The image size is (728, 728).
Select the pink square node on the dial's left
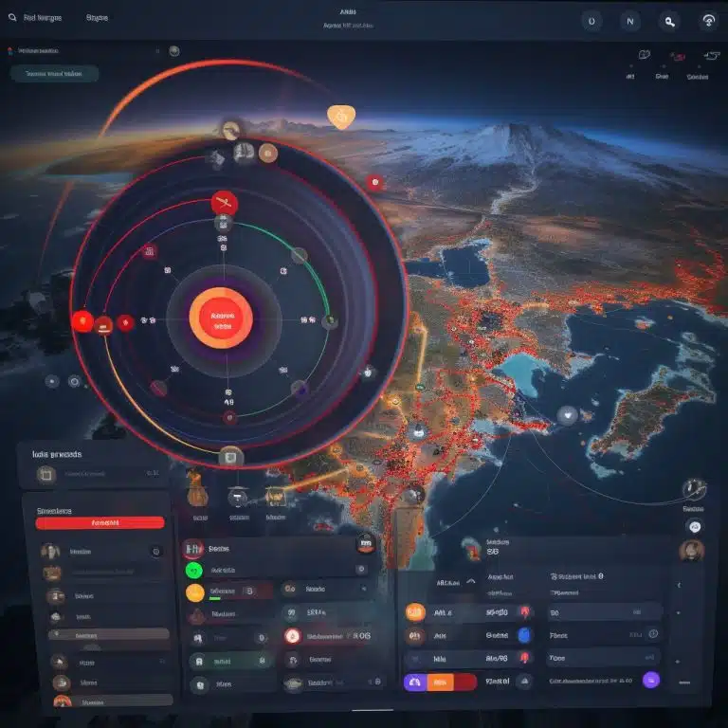coord(149,251)
